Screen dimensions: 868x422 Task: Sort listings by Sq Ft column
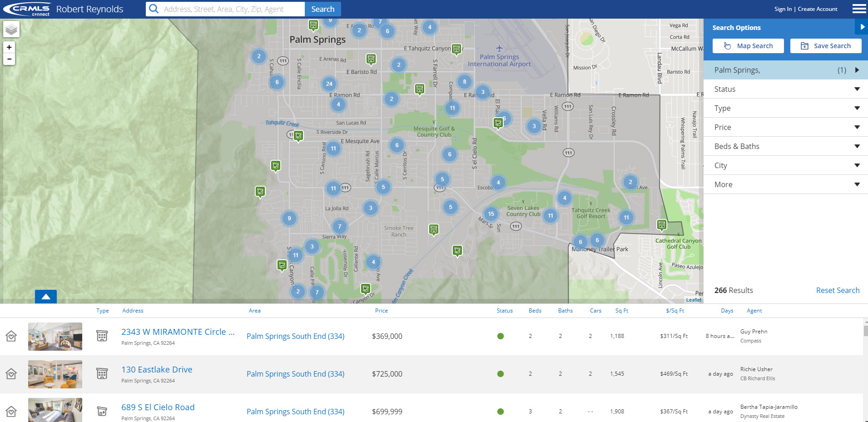click(621, 311)
